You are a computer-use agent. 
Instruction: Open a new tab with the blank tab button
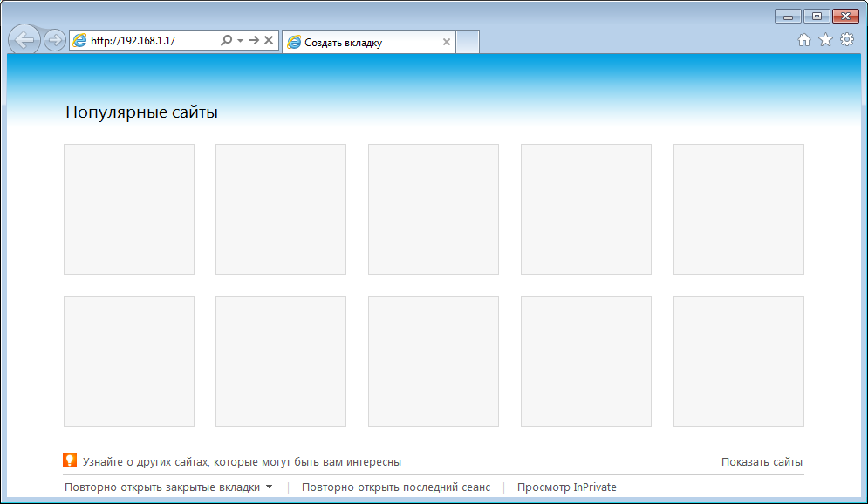click(468, 42)
